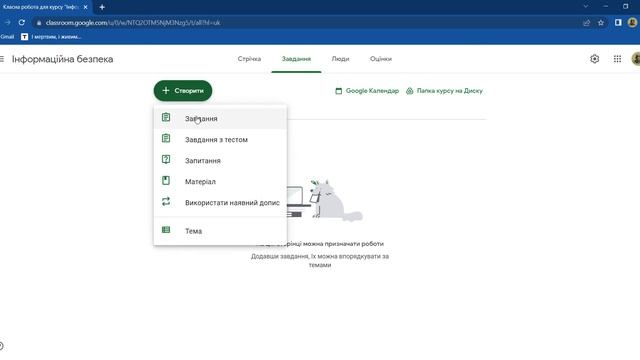Open course settings gear icon

tap(595, 59)
